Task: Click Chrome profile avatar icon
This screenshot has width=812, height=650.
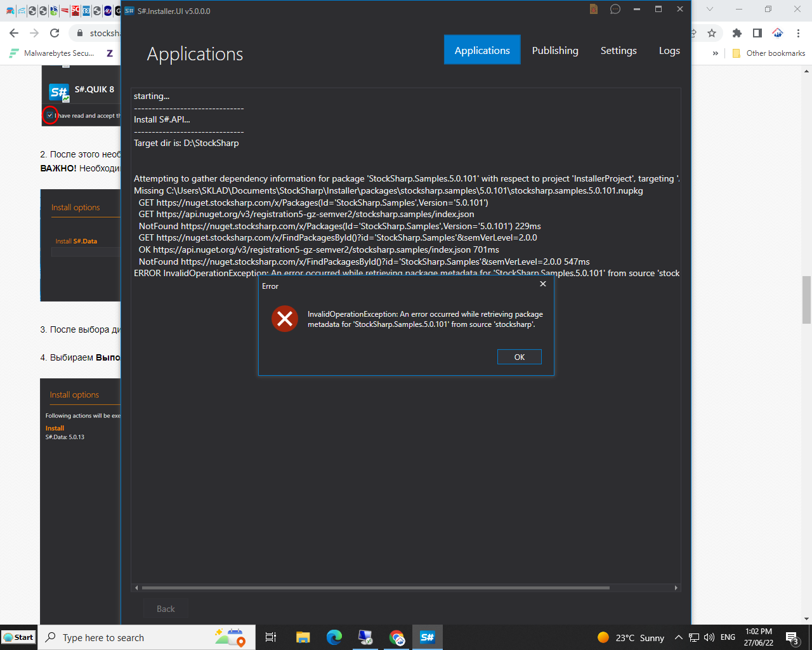Action: [x=778, y=33]
